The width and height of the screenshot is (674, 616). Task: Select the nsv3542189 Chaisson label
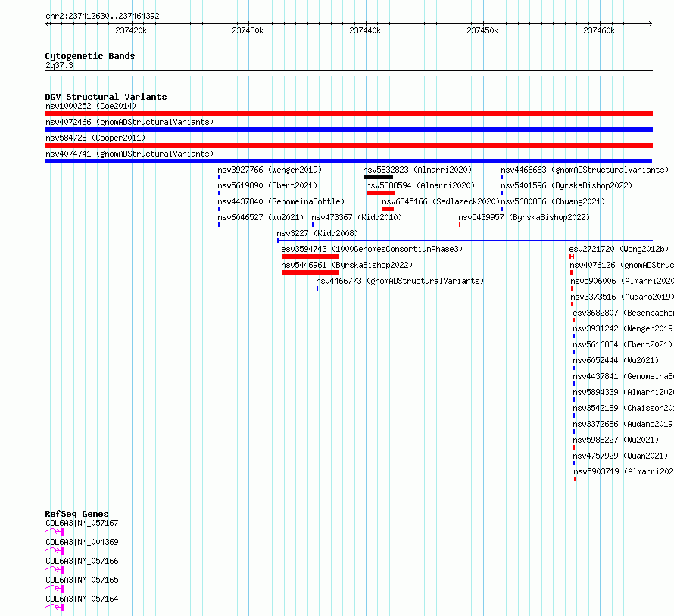(x=623, y=408)
